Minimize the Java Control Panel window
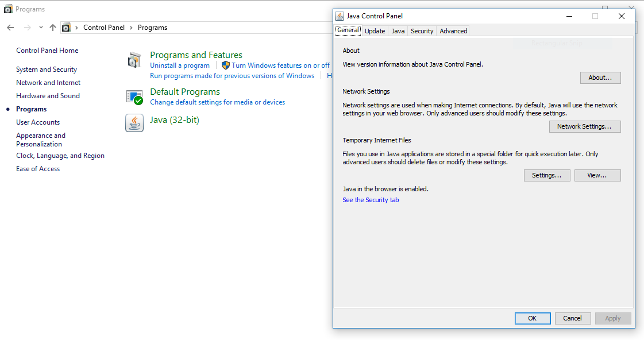This screenshot has height=340, width=644. pos(569,16)
